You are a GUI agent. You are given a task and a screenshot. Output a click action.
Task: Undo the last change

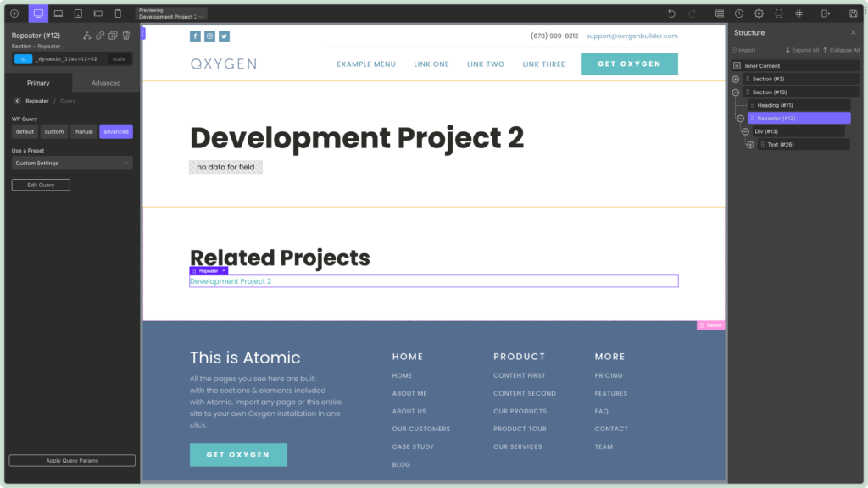click(671, 14)
